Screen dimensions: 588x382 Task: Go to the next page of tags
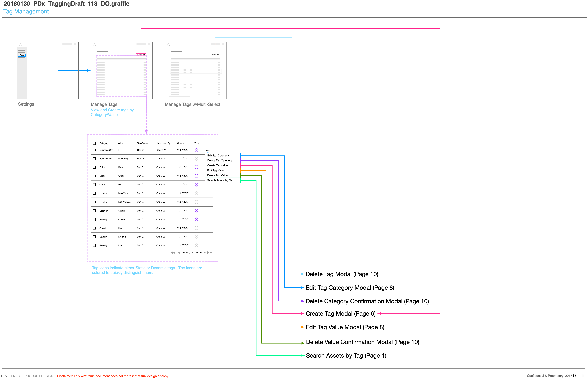point(205,253)
